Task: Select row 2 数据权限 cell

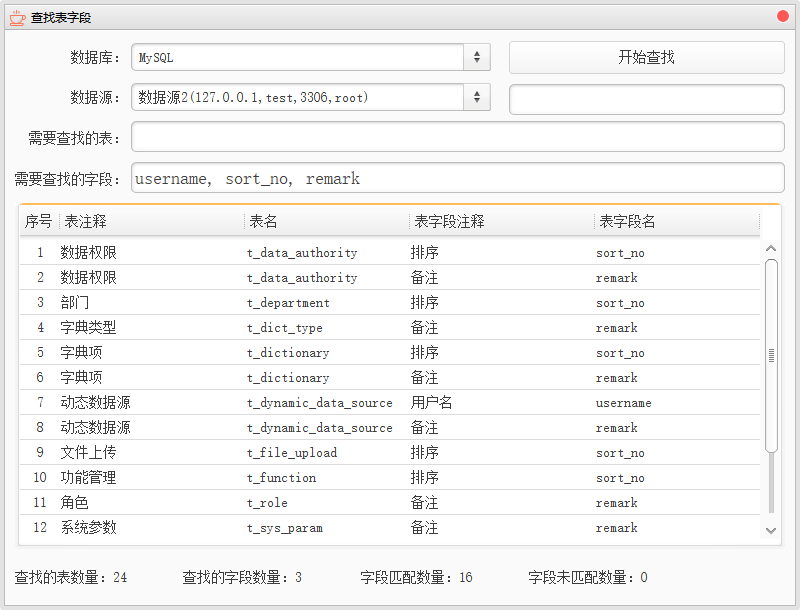Action: 88,277
